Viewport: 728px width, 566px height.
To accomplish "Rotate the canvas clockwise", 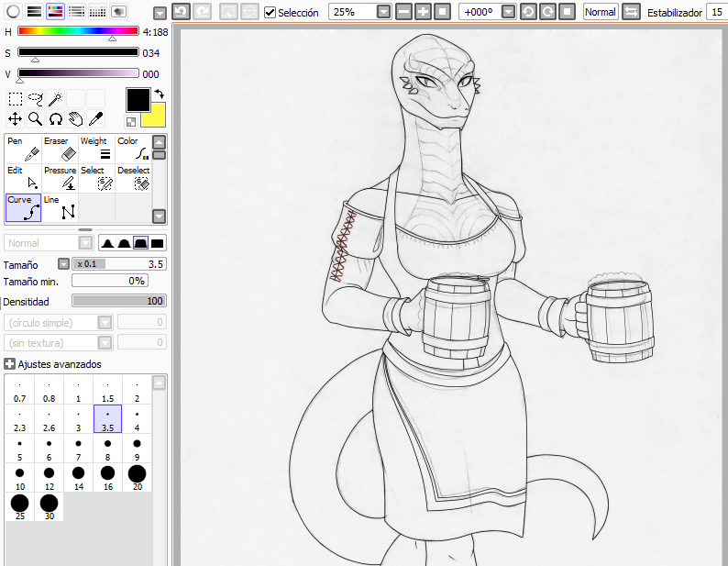I will (x=548, y=12).
